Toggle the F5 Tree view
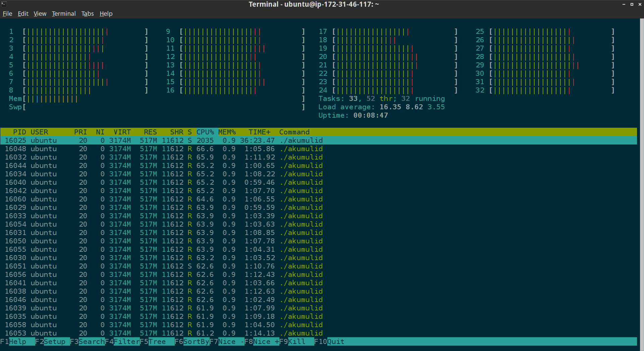This screenshot has width=644, height=351. click(157, 342)
